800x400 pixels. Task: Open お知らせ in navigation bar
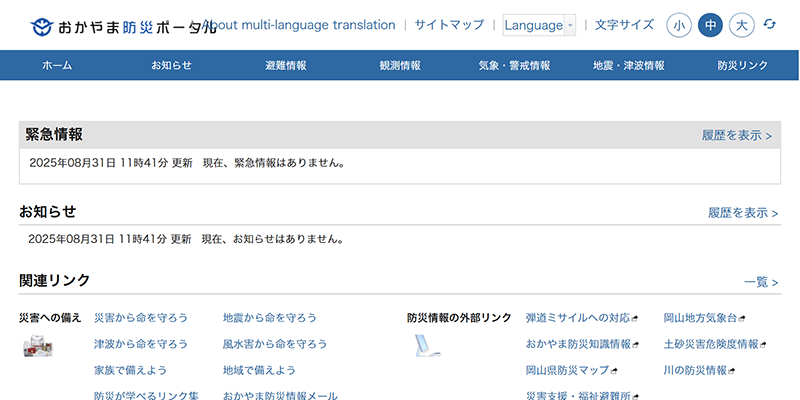171,65
